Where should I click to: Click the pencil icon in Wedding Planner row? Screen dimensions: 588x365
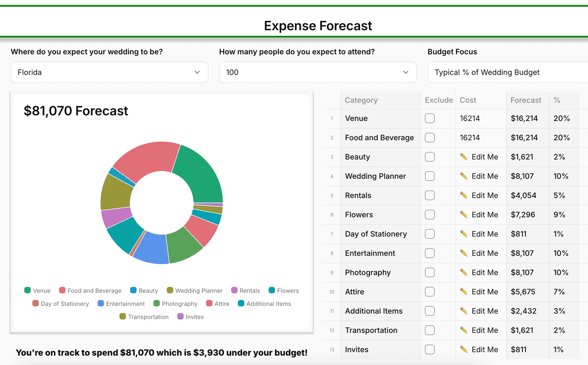[x=464, y=176]
